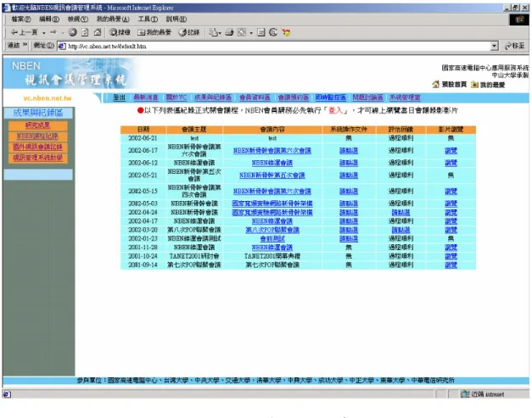532x418 pixels.
Task: Expand the Edit icon's dropdown arrow
Action: point(251,33)
